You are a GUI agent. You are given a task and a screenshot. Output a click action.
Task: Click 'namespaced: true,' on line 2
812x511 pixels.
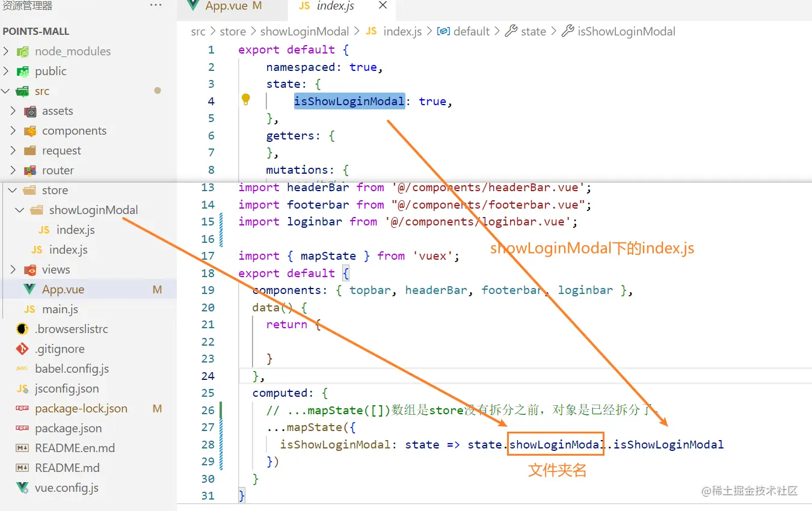(325, 67)
